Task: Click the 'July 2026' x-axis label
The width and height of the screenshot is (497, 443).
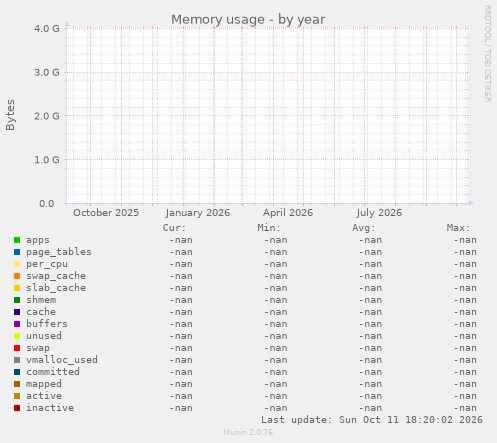Action: click(x=379, y=213)
